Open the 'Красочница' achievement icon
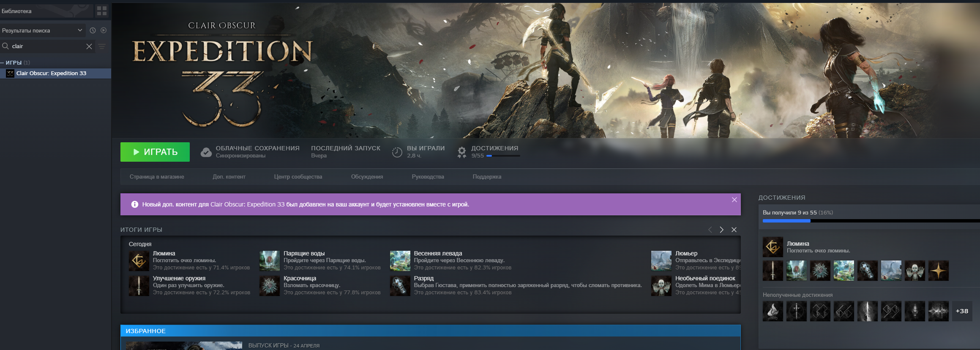This screenshot has height=350, width=980. tap(270, 286)
